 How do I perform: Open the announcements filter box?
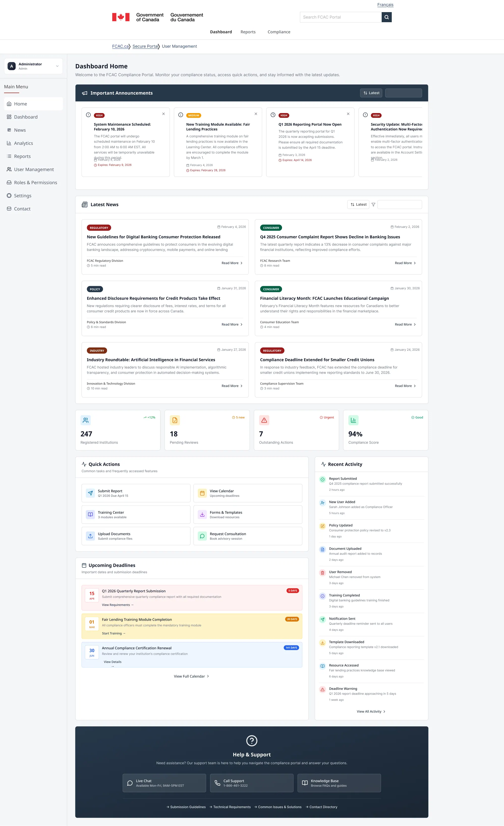click(403, 93)
